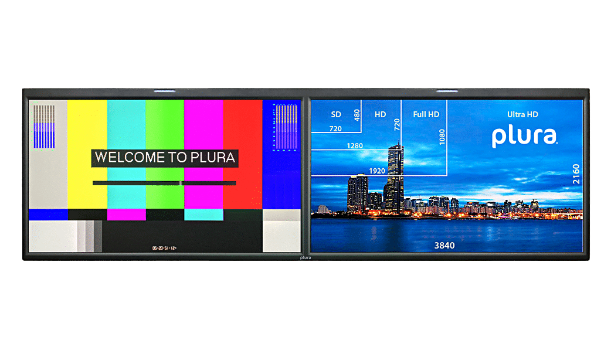611x364 pixels.
Task: Click the left audio level meter bars
Action: click(44, 127)
